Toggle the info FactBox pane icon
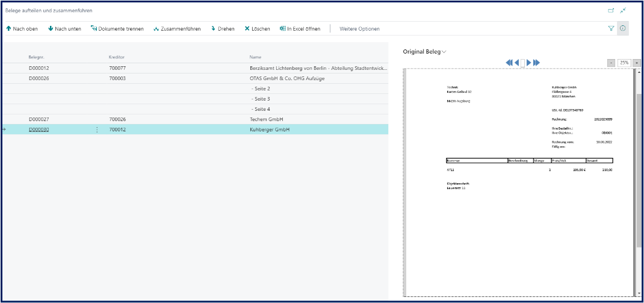This screenshot has height=303, width=644. (x=623, y=28)
